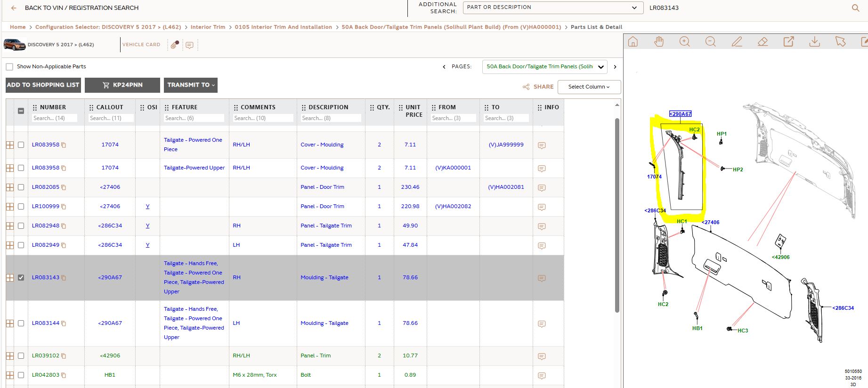868x388 pixels.
Task: Click the back arrow icon at top left
Action: click(14, 8)
